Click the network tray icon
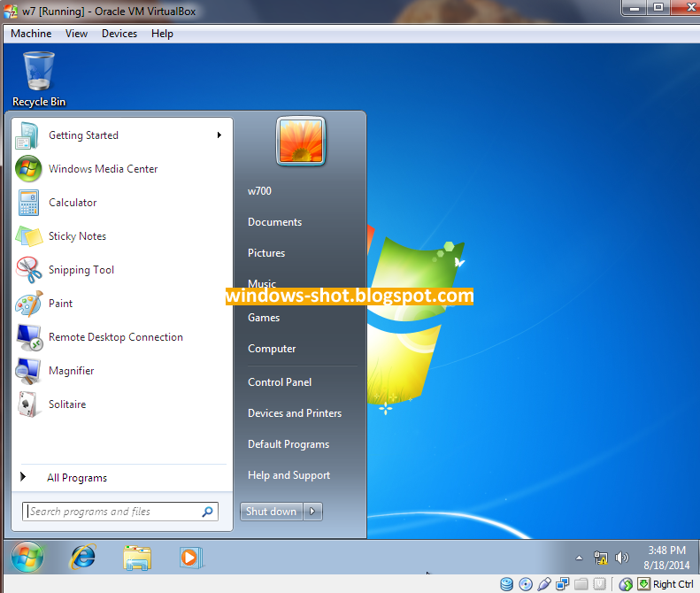700x593 pixels. pyautogui.click(x=601, y=558)
